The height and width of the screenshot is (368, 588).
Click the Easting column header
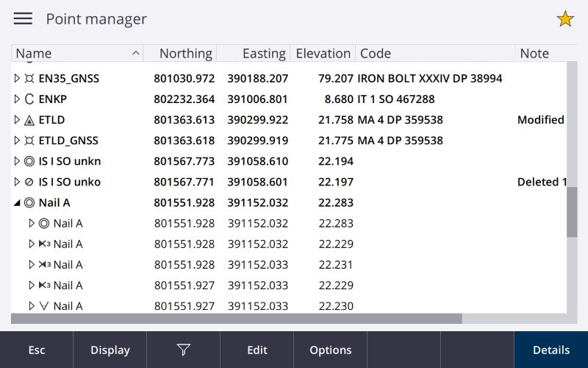click(x=254, y=54)
